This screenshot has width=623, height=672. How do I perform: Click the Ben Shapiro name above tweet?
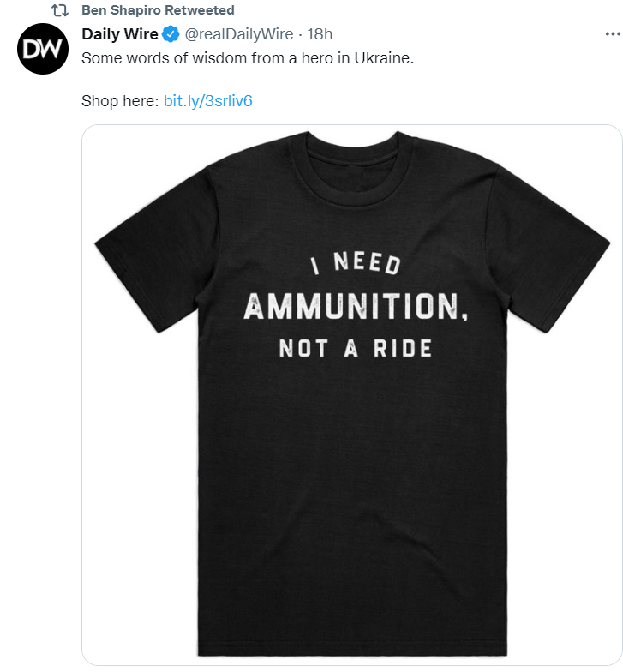click(121, 10)
